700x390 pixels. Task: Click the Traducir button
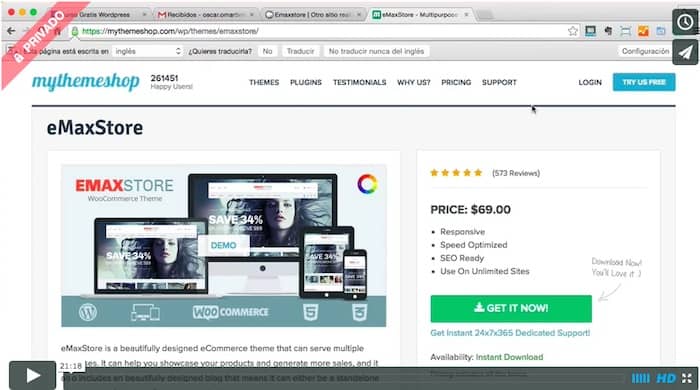pos(300,51)
